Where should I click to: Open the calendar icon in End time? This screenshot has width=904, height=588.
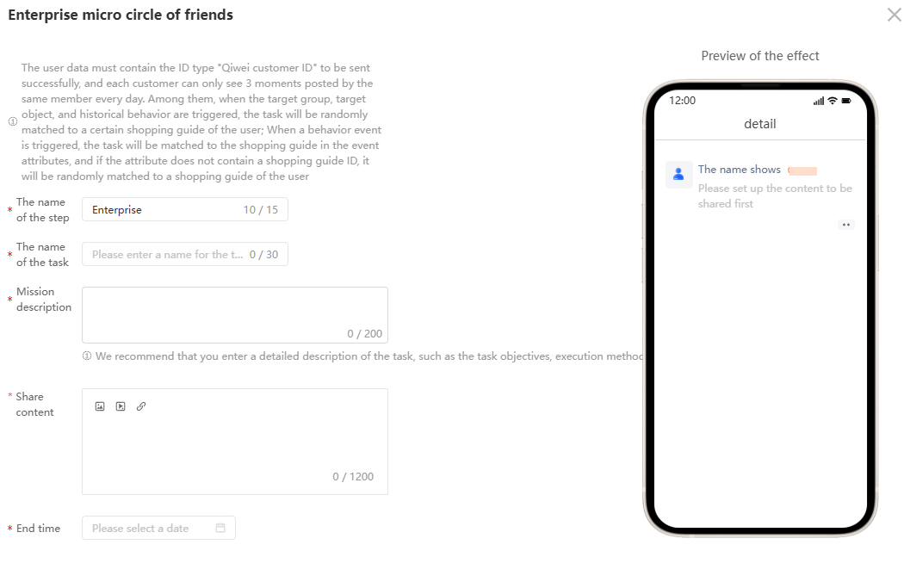click(220, 528)
